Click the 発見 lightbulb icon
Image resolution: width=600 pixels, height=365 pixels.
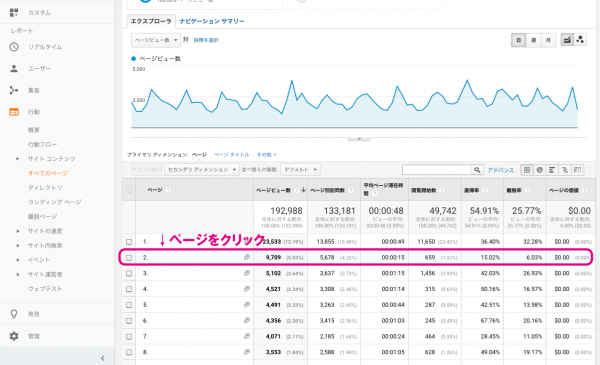pyautogui.click(x=14, y=314)
